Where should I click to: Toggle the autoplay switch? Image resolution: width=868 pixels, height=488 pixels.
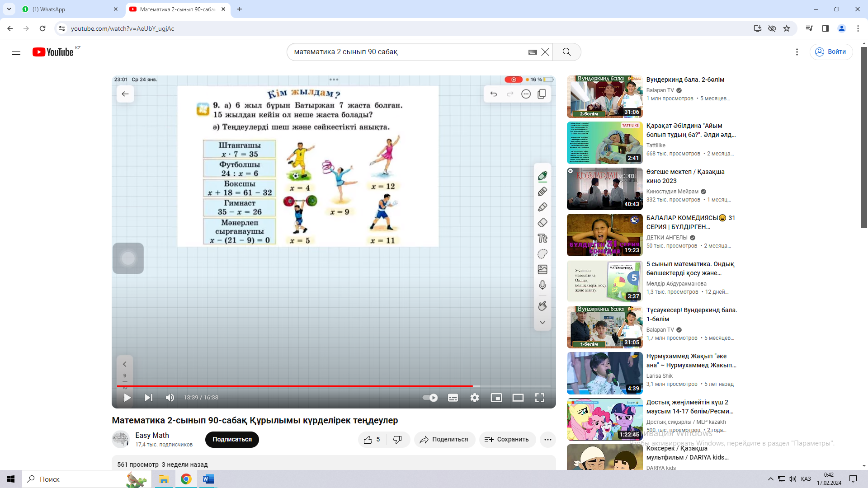tap(429, 398)
